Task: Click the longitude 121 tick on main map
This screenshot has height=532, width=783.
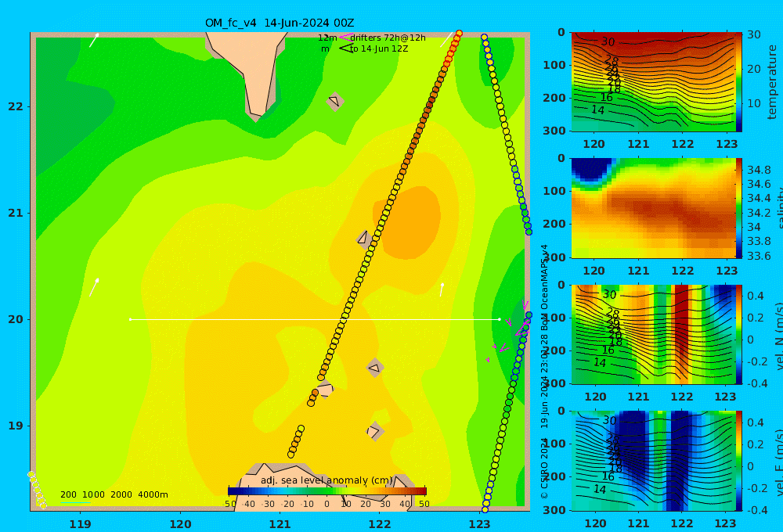Action: pos(280,524)
